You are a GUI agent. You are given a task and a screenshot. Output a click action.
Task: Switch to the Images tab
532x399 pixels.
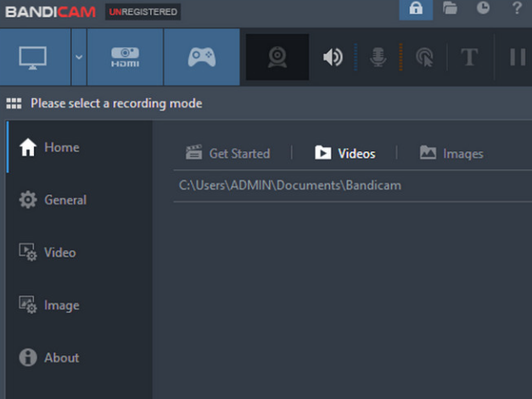451,153
